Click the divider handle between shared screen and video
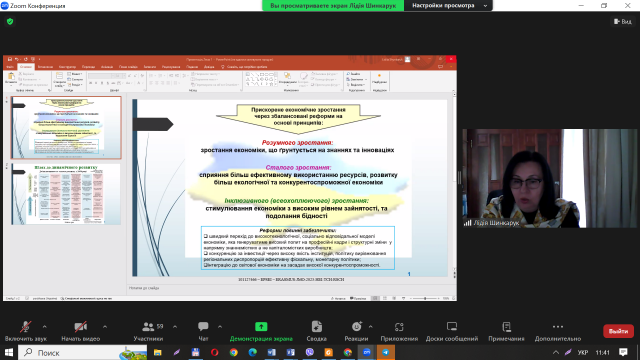 point(459,178)
